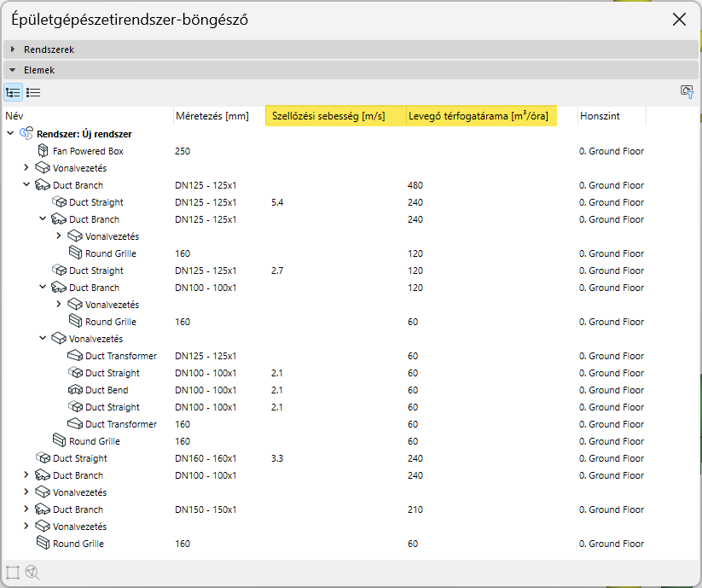Screen dimensions: 702x588
Task: Collapse the Elemek section
Action: [x=13, y=70]
